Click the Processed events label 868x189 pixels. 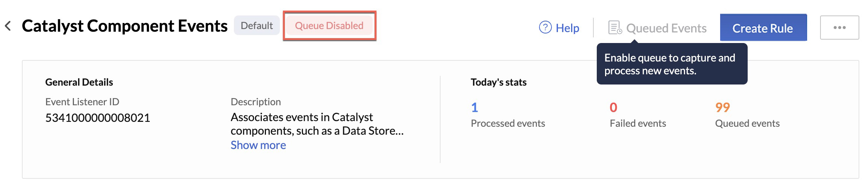tap(508, 123)
